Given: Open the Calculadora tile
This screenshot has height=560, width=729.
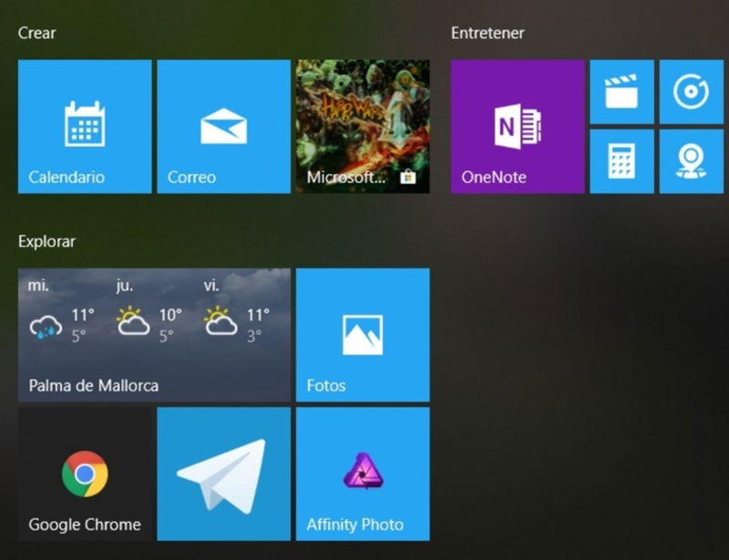Looking at the screenshot, I should coord(621,161).
